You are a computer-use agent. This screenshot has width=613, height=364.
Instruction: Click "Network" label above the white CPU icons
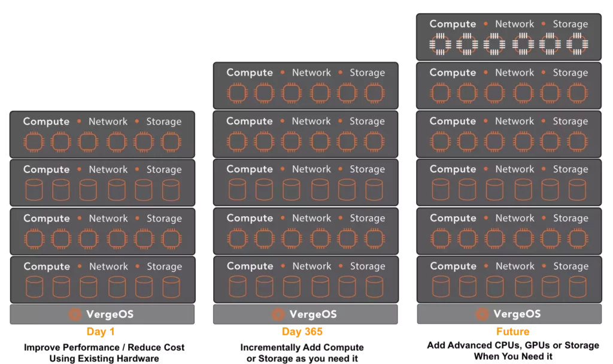(x=514, y=24)
